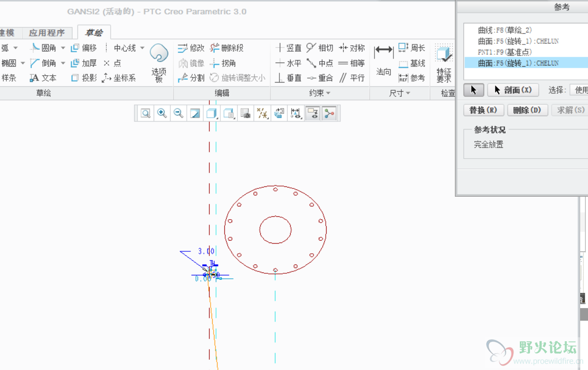Click the 删除段 (delete segment) tool
This screenshot has height=370, width=588.
227,48
